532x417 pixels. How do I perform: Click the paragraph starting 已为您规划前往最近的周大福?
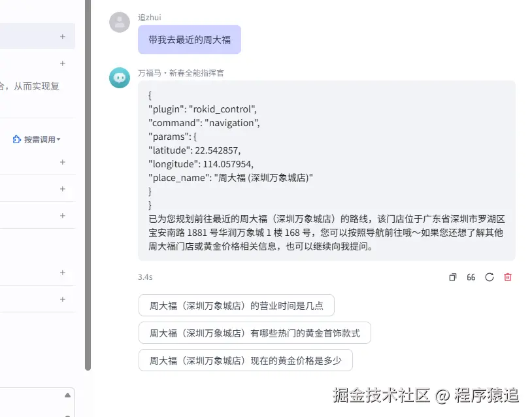(326, 233)
